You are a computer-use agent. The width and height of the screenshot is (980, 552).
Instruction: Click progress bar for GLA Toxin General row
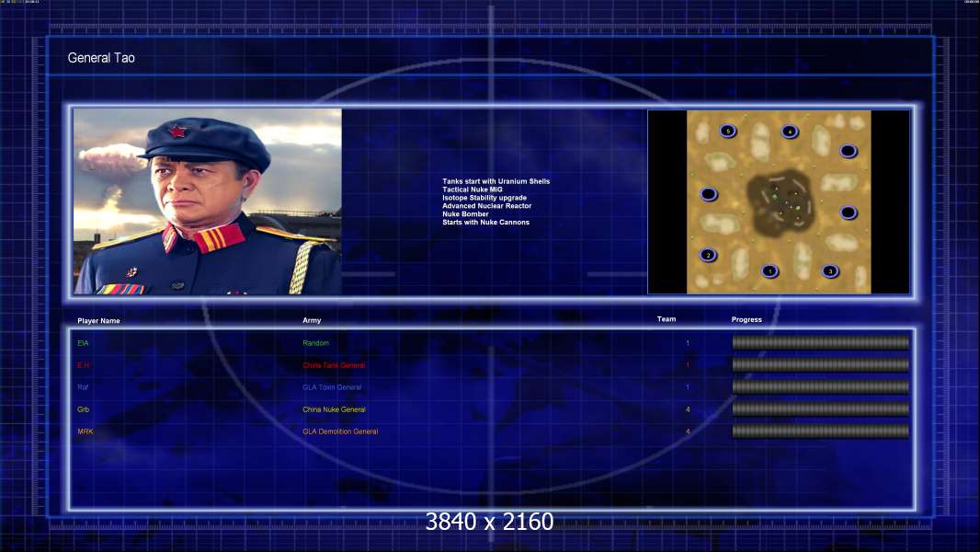tap(820, 387)
